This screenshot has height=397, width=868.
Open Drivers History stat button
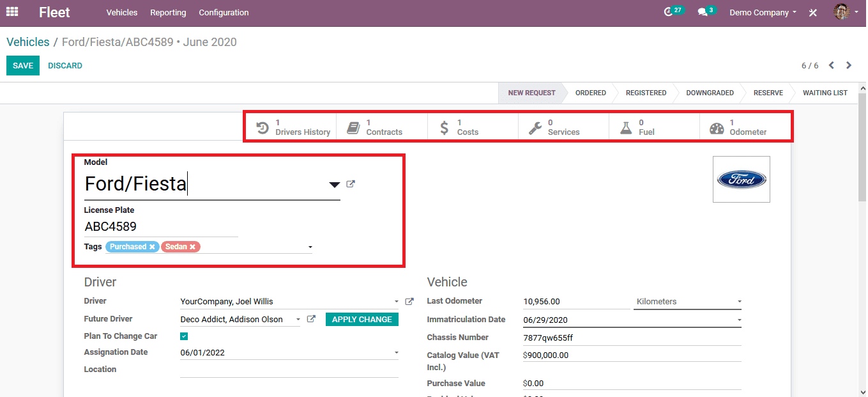pos(291,127)
